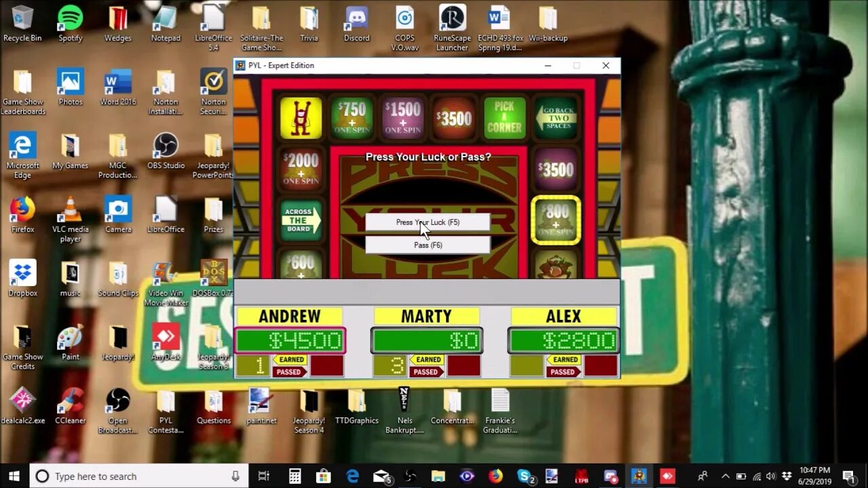Open the Mail app in taskbar
868x488 pixels.
click(x=382, y=476)
